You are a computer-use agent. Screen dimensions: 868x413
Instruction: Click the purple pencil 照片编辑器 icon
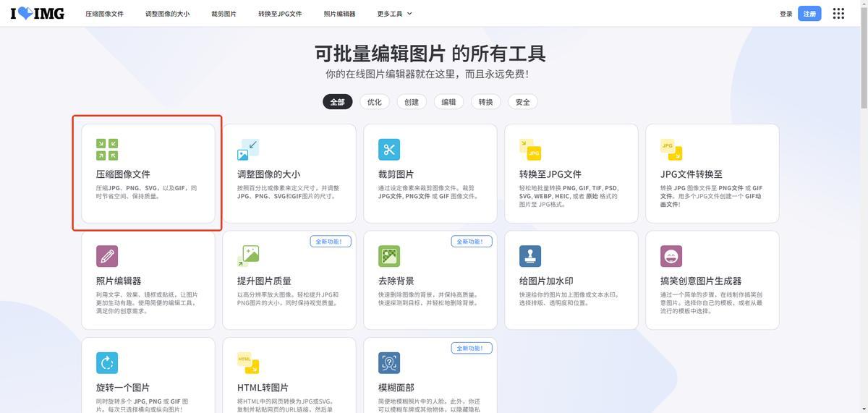[107, 256]
